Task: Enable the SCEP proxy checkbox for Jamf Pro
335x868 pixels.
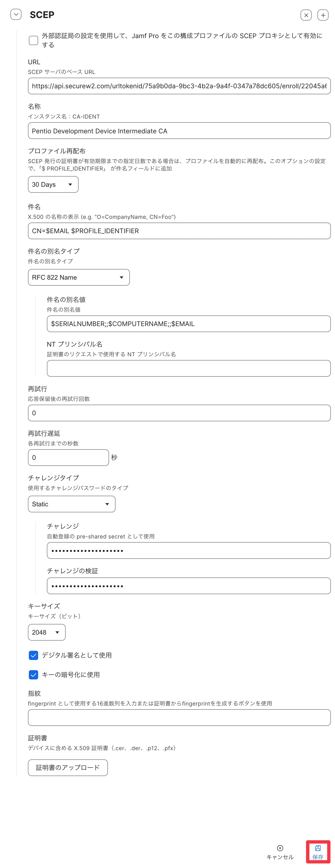Action: click(x=33, y=40)
